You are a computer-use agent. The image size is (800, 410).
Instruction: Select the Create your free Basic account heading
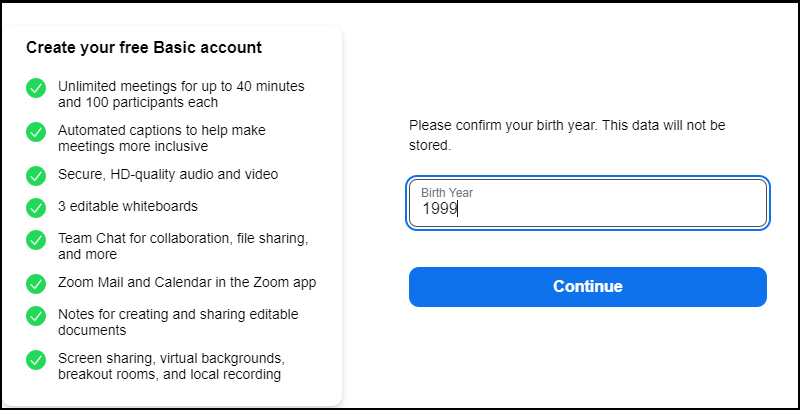point(144,47)
